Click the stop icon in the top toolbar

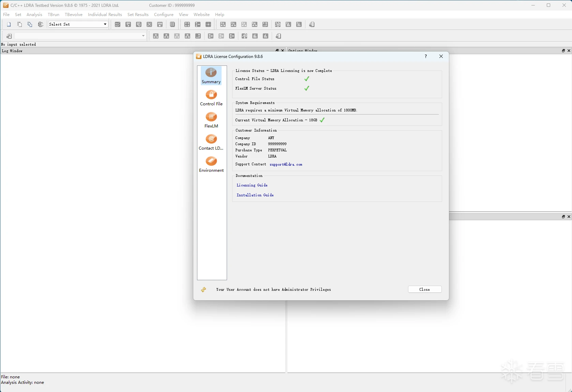click(160, 25)
